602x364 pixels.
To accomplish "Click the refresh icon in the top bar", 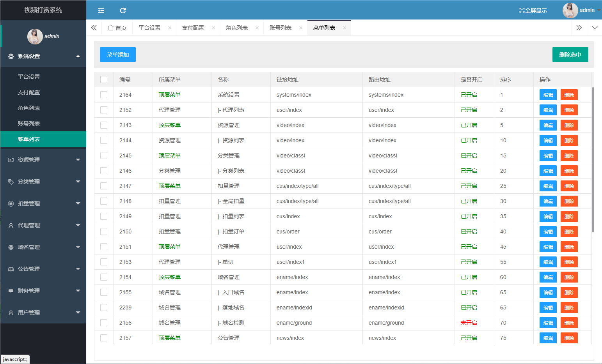I will click(x=123, y=11).
